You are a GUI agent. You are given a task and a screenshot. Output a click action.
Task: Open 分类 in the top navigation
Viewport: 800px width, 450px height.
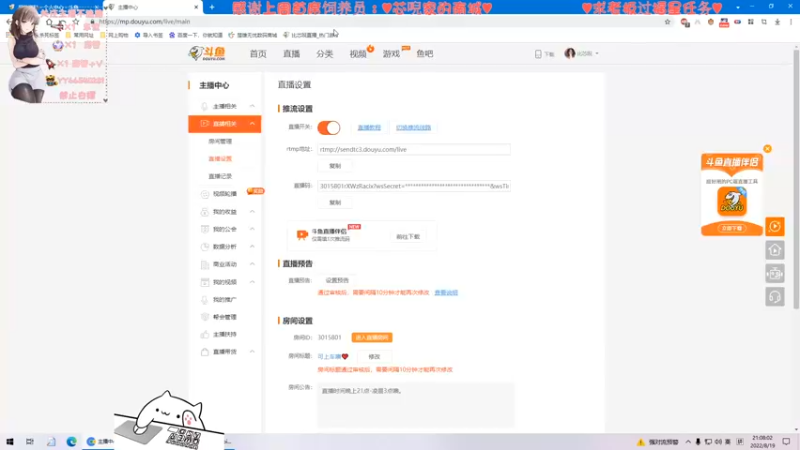point(324,54)
